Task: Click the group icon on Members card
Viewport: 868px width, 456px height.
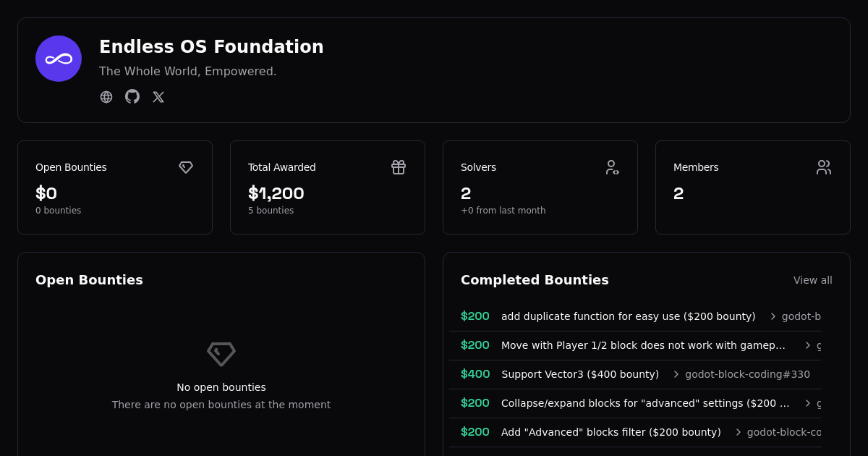Action: pos(824,167)
